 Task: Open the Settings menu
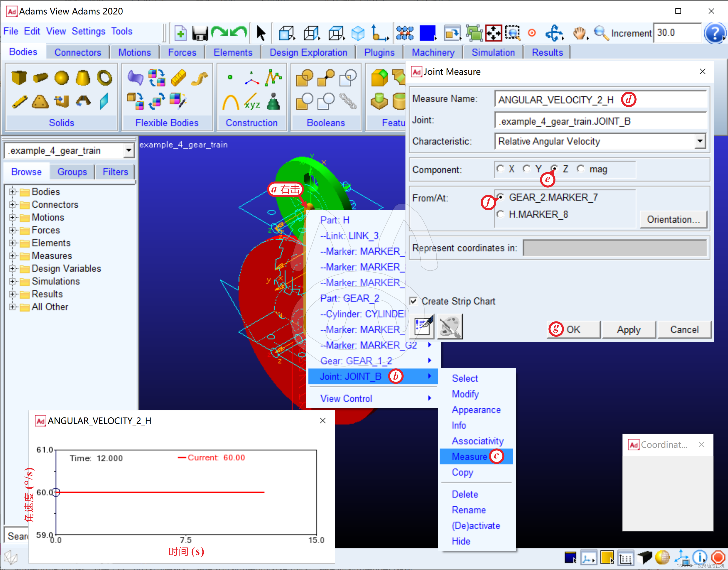point(88,31)
